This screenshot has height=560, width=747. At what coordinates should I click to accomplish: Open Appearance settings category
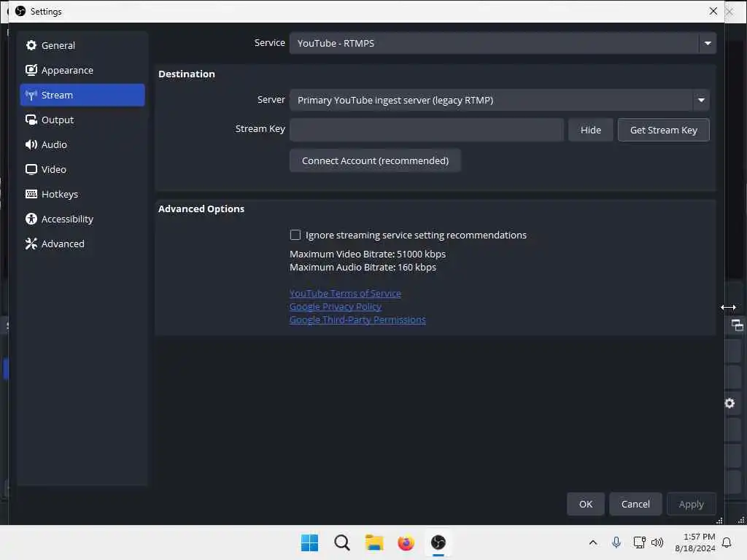(82, 70)
